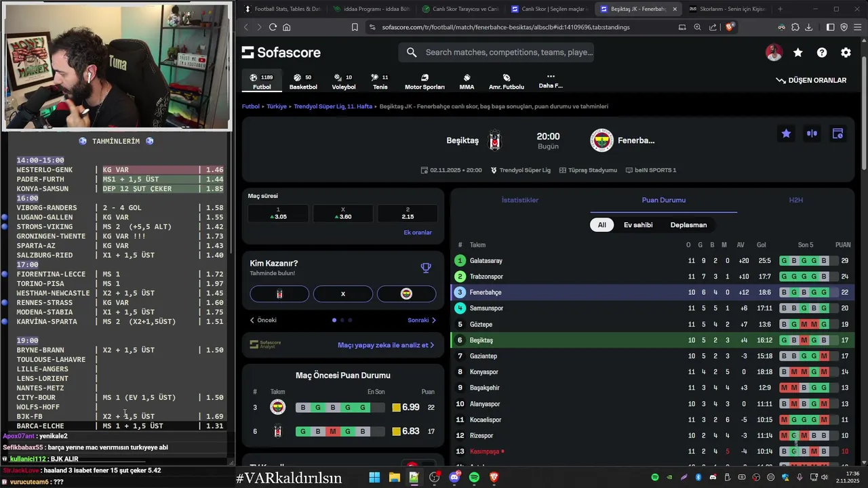Open the MMA sport category
Screen dimensions: 868x488
pos(467,81)
